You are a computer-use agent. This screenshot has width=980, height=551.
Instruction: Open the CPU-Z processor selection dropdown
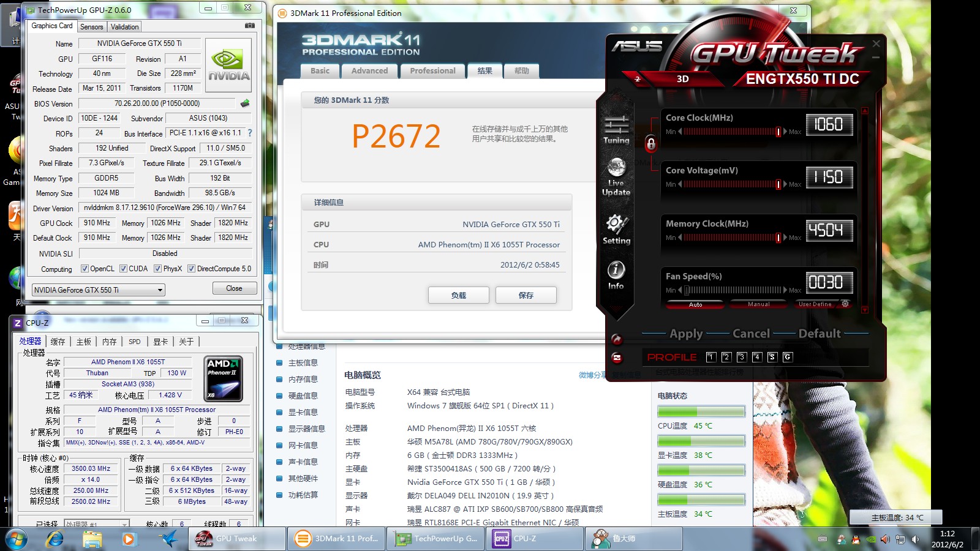97,524
